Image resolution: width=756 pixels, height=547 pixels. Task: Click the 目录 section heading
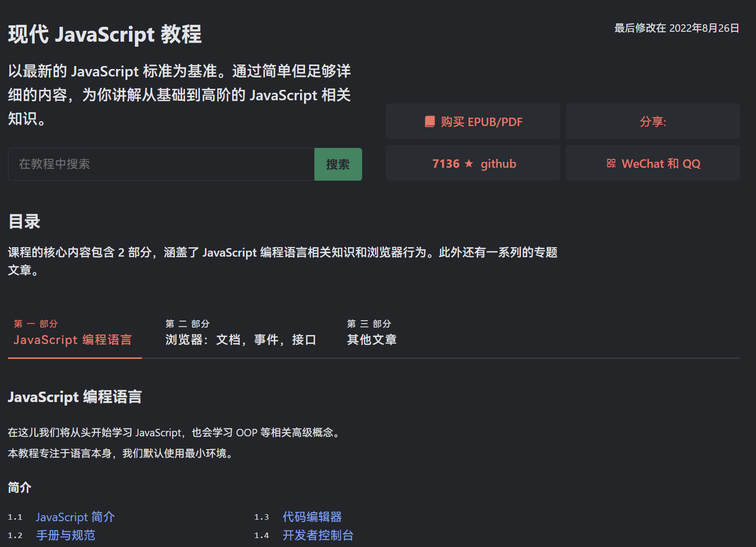(x=24, y=221)
